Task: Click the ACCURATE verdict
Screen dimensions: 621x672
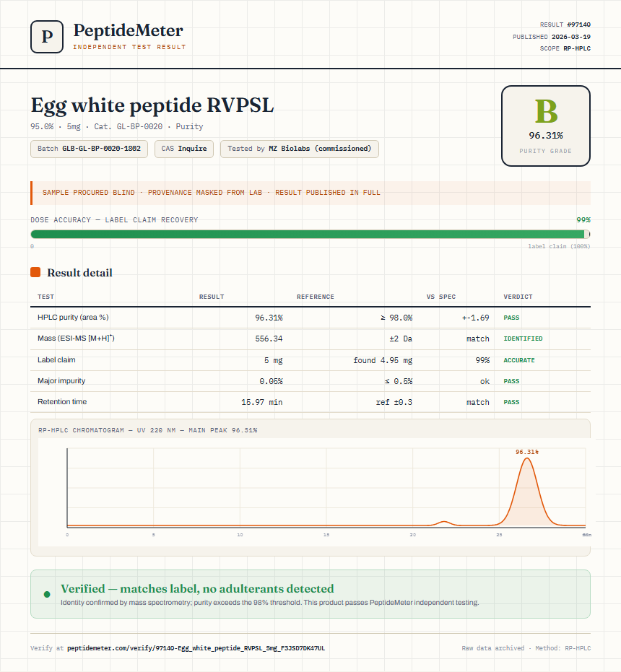Action: (519, 360)
